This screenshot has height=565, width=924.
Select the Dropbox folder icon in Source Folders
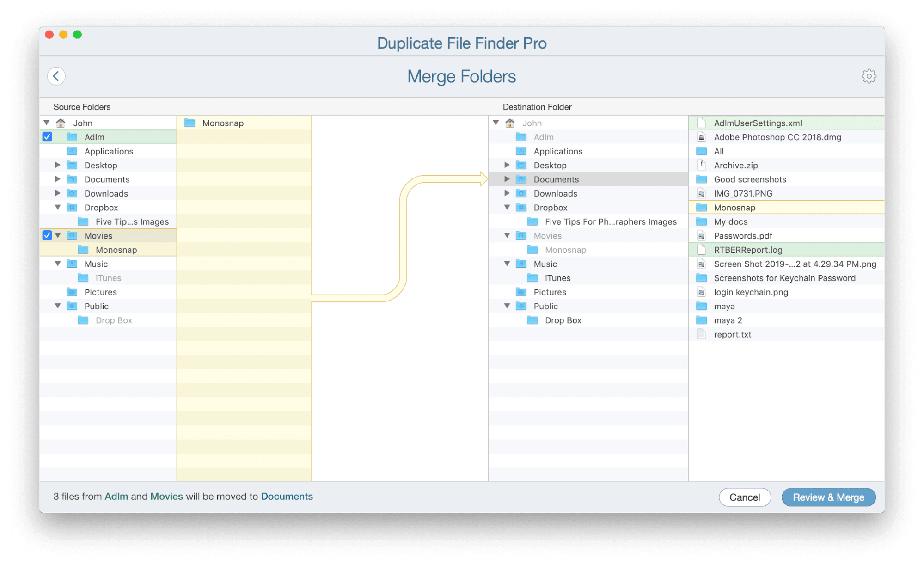[x=72, y=207]
